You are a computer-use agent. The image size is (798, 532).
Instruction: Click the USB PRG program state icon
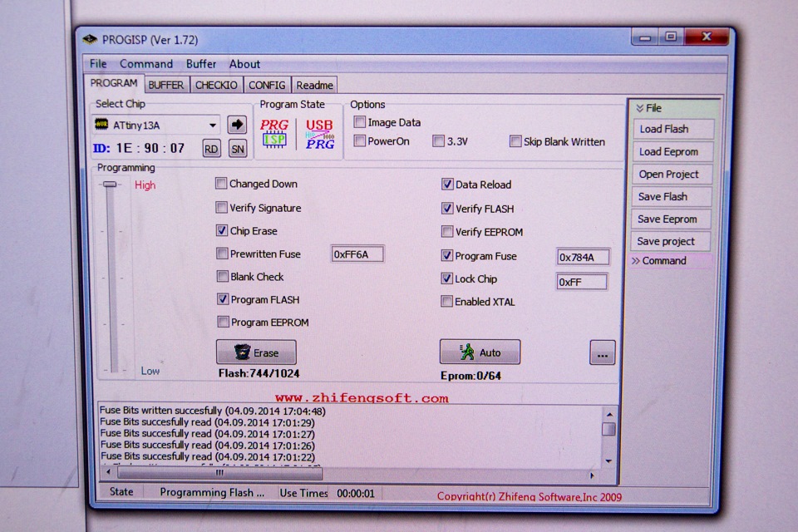[x=319, y=134]
